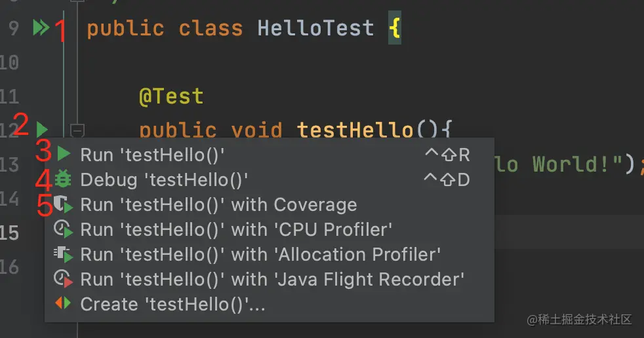Click the green run arrow beside testHello

42,130
